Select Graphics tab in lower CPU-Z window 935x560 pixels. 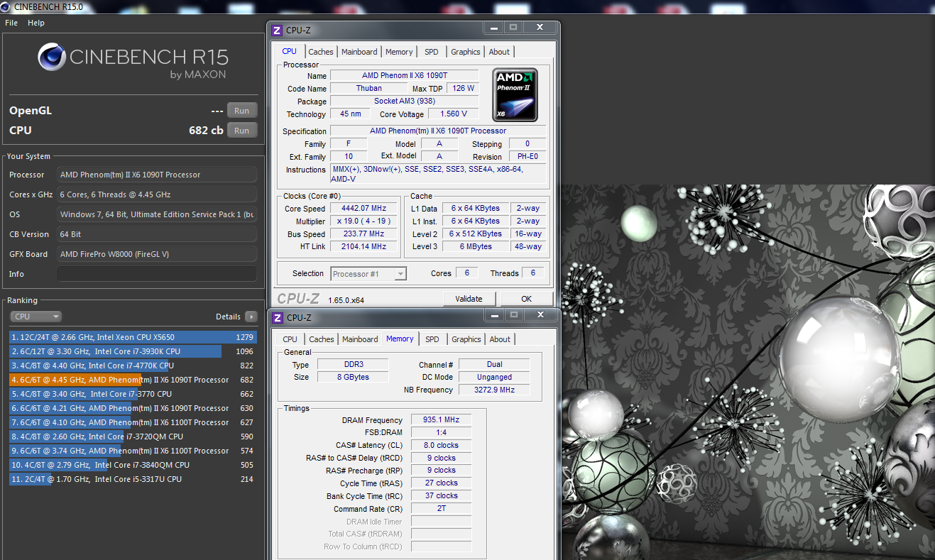(466, 339)
